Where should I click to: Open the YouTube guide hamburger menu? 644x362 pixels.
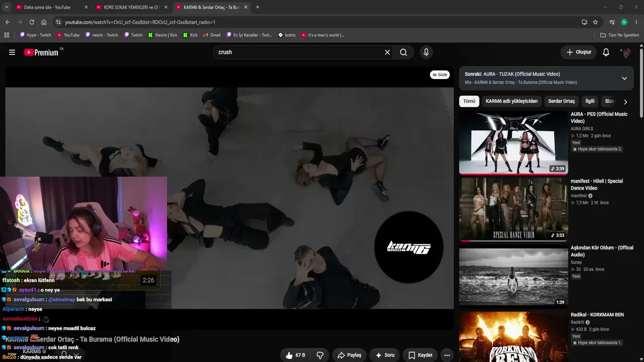[x=12, y=52]
